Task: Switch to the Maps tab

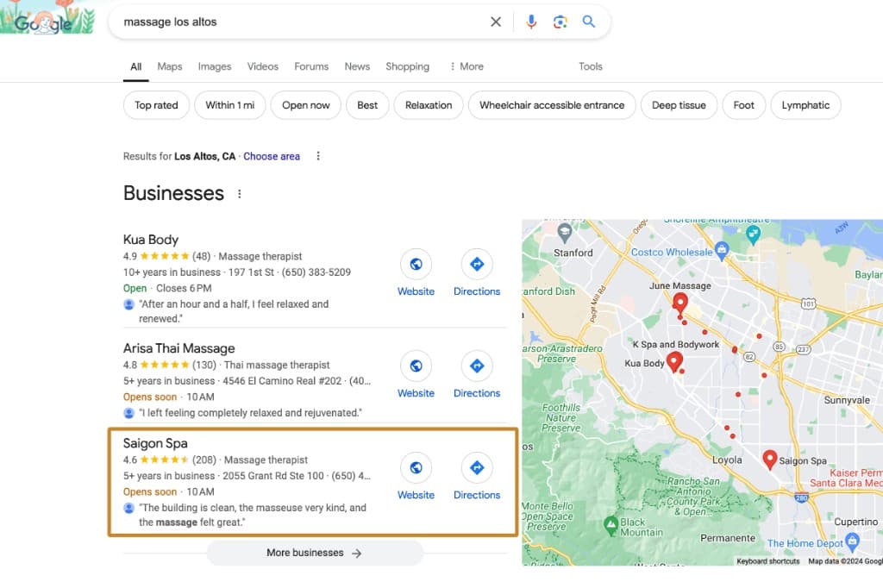Action: [169, 66]
